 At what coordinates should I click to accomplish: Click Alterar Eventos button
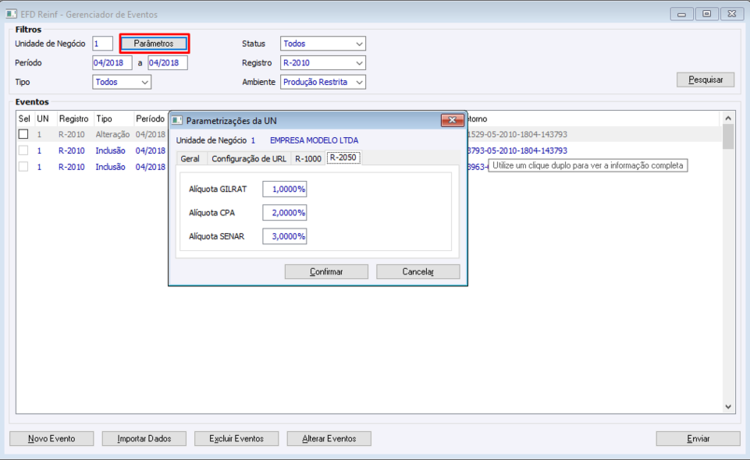point(329,438)
